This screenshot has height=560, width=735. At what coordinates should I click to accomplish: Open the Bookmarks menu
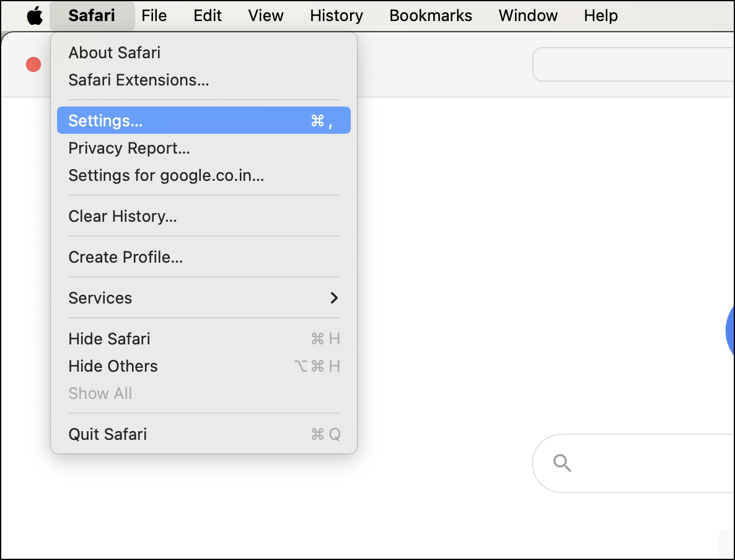430,15
